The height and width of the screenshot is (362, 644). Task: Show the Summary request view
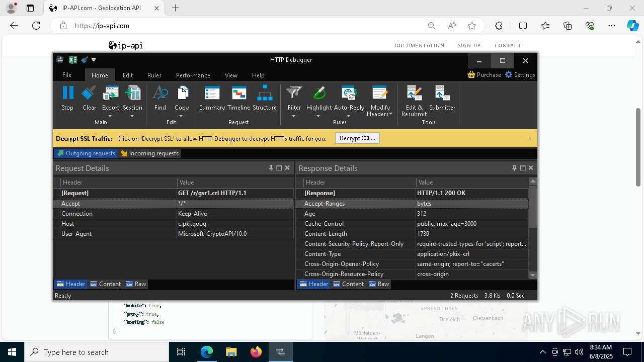click(x=212, y=98)
